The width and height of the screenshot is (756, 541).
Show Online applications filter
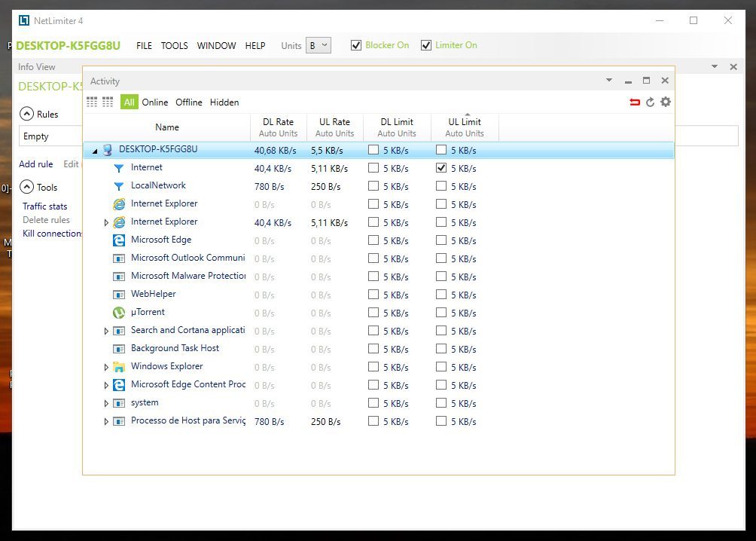155,102
